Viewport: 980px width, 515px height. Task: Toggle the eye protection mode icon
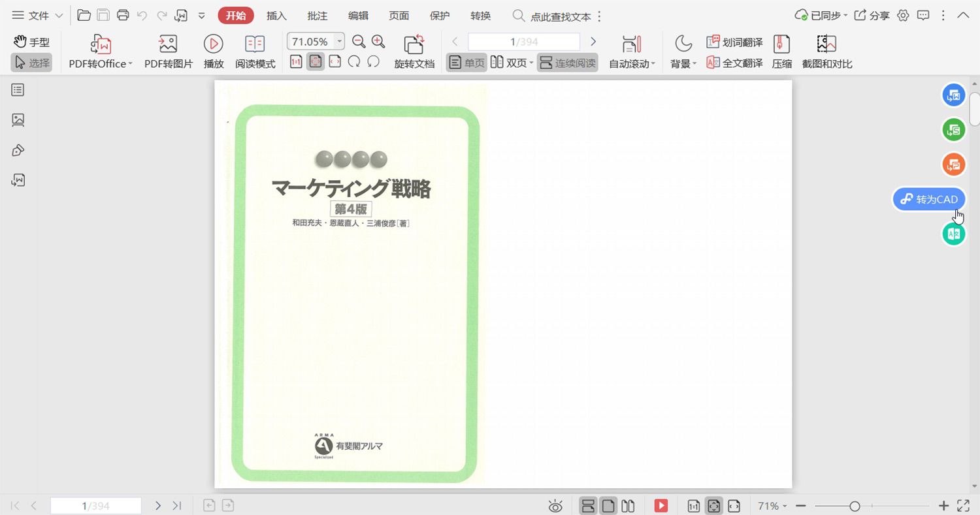[x=555, y=506]
